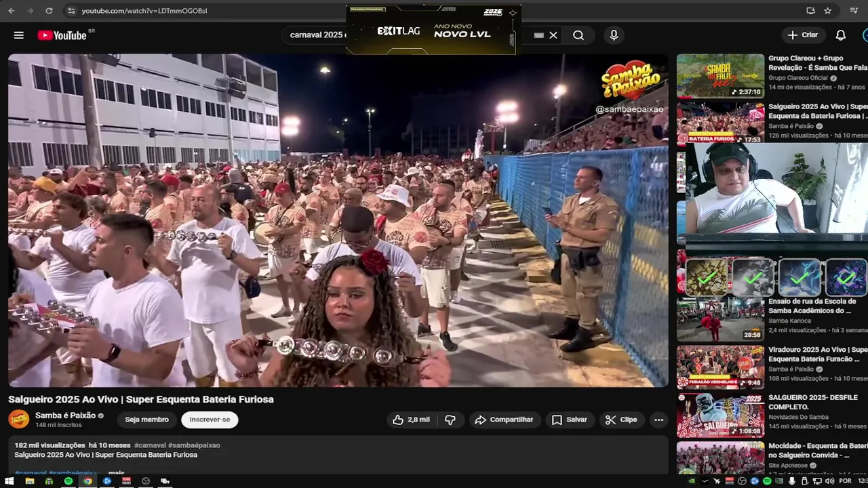Open Salgueiro 2025 Ao Vivo recommended thumbnail
868x488 pixels.
[x=720, y=123]
